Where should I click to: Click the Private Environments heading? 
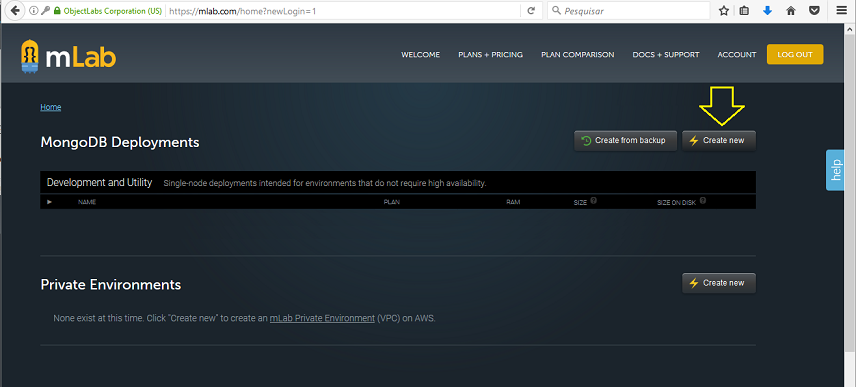pos(111,284)
